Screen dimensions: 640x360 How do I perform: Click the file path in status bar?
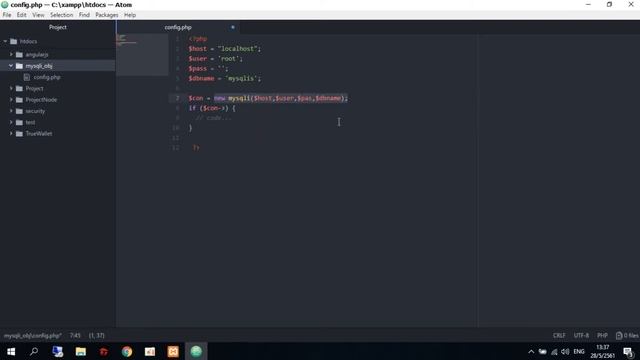(x=33, y=336)
